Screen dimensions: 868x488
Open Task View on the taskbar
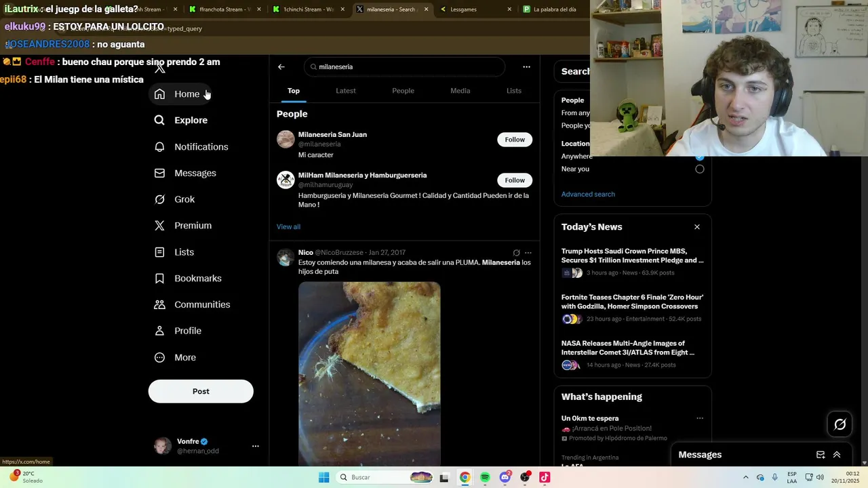pos(444,477)
